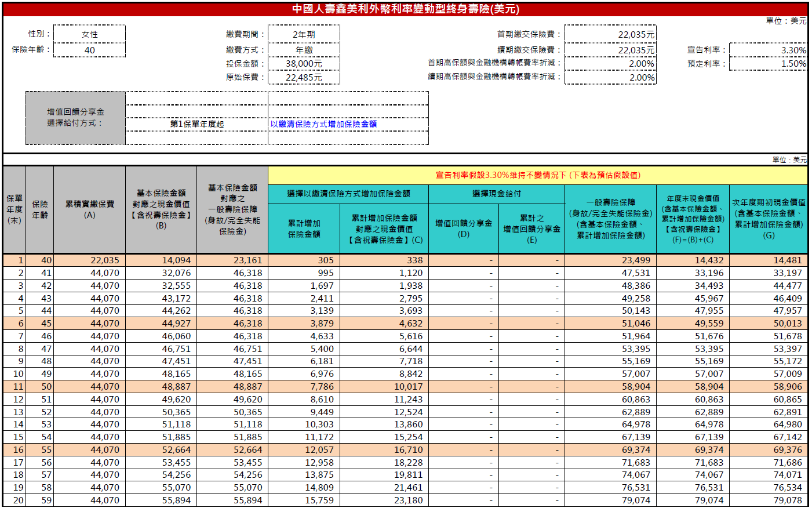Click the 年度末現金價值 (F)=(B)+(C) header

tap(693, 219)
